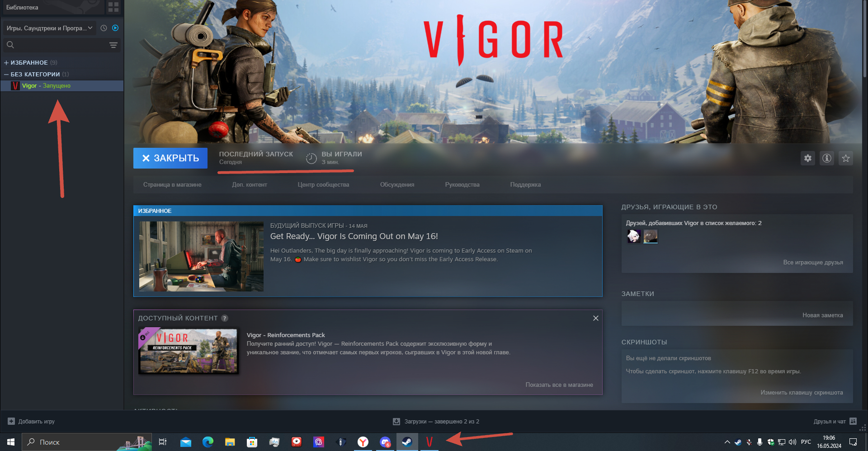This screenshot has width=868, height=451.
Task: Open Доп. контент tab
Action: (x=250, y=184)
